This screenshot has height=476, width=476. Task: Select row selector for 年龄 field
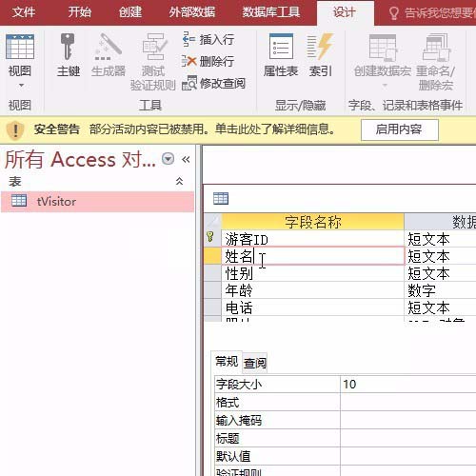coord(212,290)
